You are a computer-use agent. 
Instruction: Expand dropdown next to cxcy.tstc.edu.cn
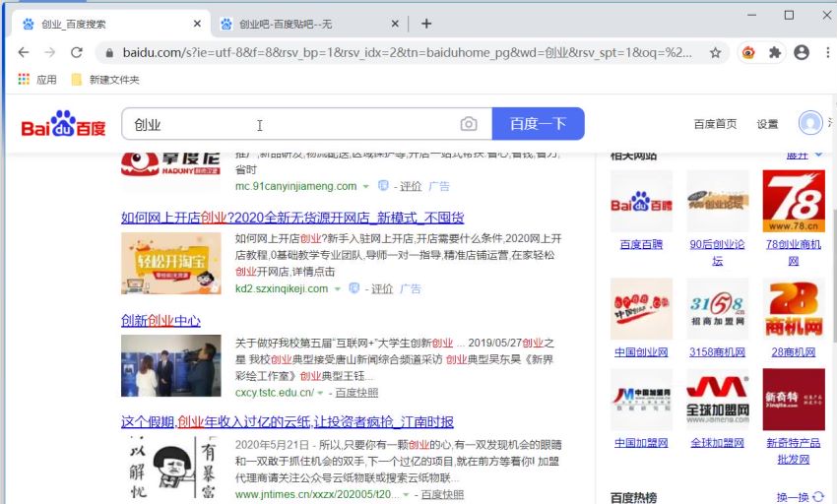320,393
